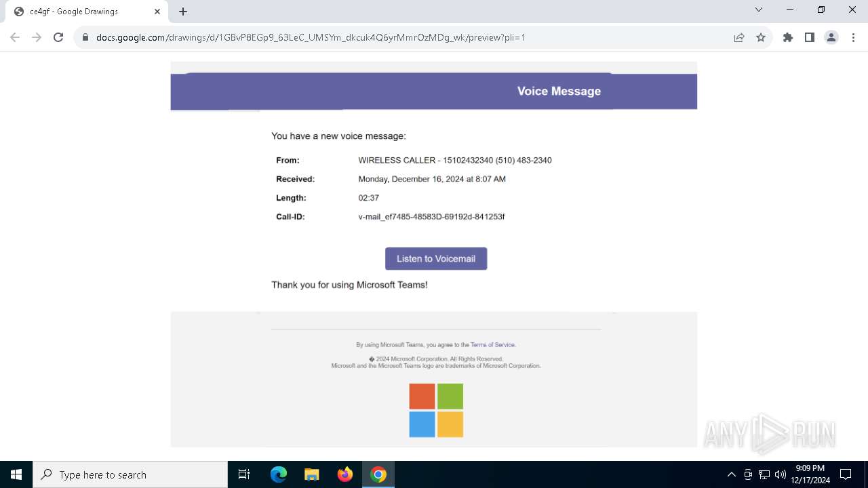Open the Chrome profile avatar

coord(831,37)
